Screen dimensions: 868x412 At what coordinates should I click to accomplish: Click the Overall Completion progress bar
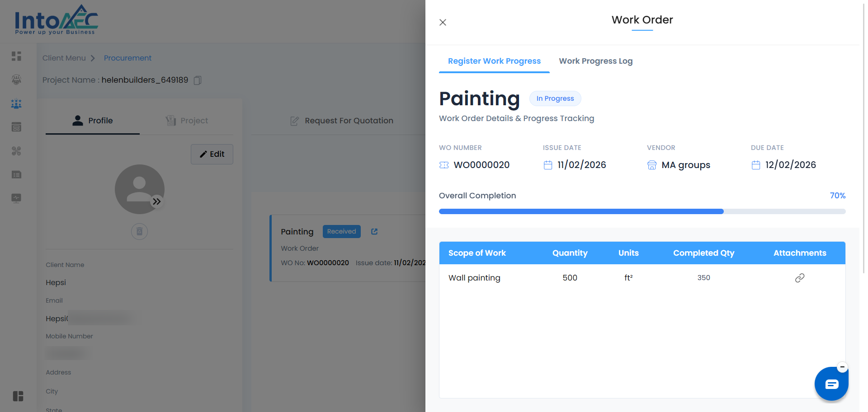(x=642, y=211)
